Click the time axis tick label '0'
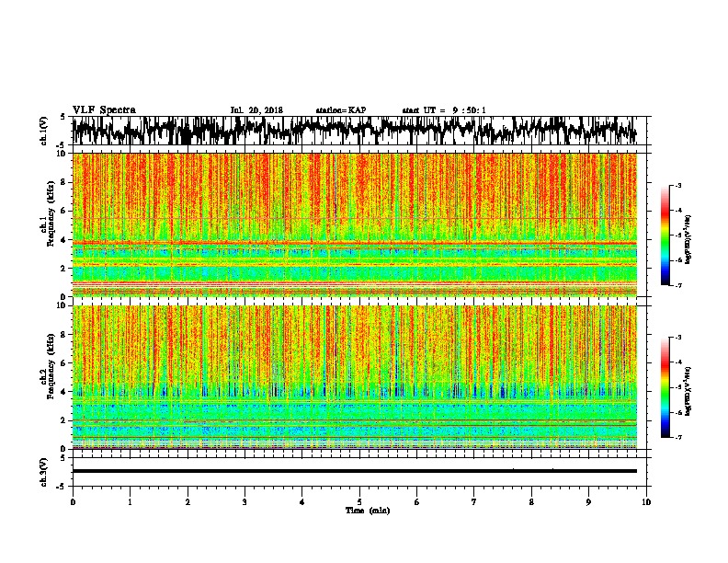Screen dimensions: 728x563 click(x=73, y=502)
